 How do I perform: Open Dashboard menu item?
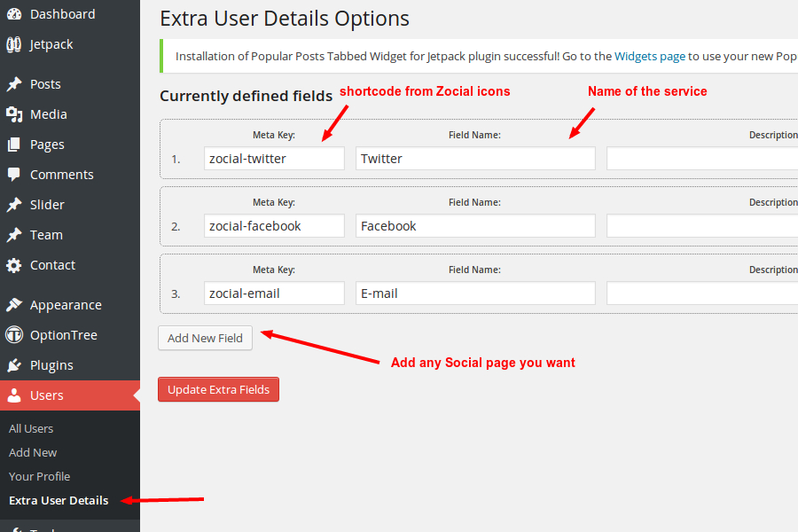[x=63, y=14]
